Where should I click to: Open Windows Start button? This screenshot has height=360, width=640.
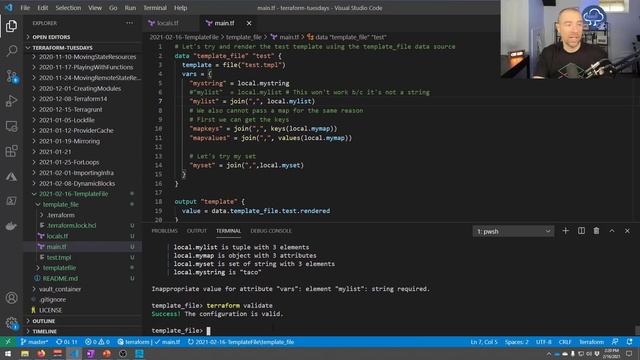(8, 353)
